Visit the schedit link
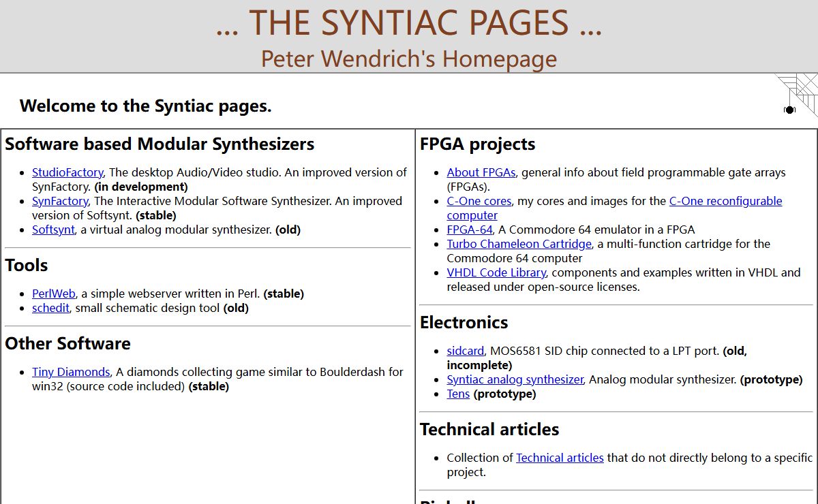 coord(50,308)
